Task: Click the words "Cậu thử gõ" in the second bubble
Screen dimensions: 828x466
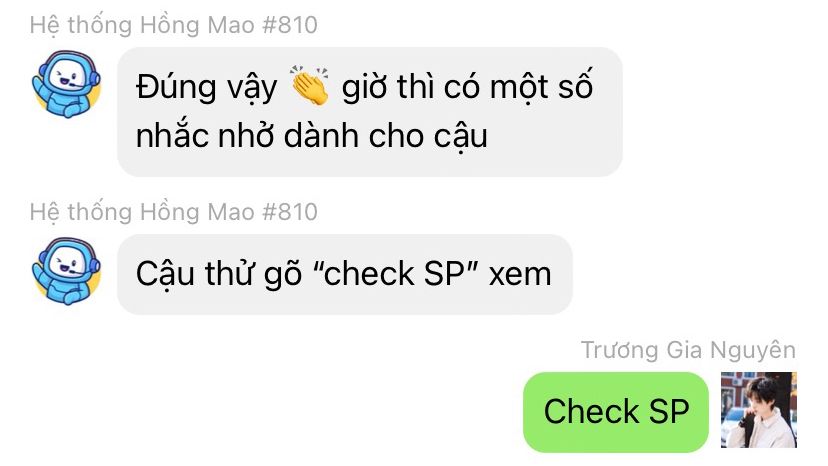Action: 219,275
